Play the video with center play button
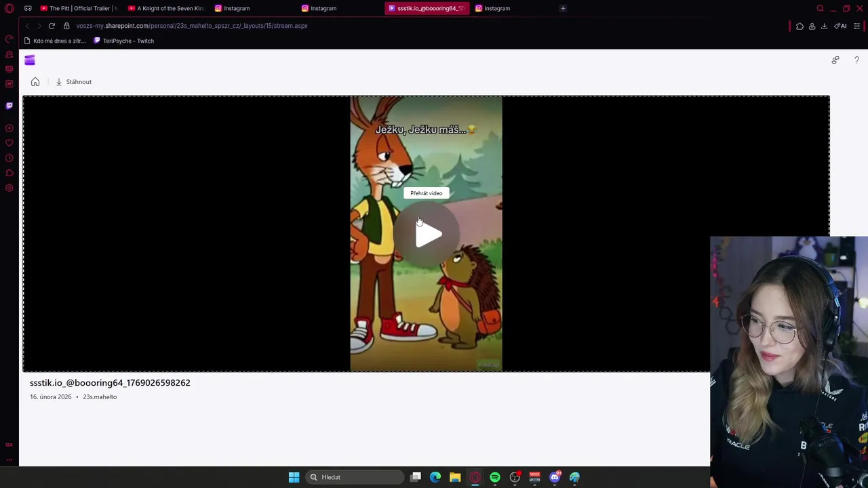The height and width of the screenshot is (488, 868). coord(427,235)
